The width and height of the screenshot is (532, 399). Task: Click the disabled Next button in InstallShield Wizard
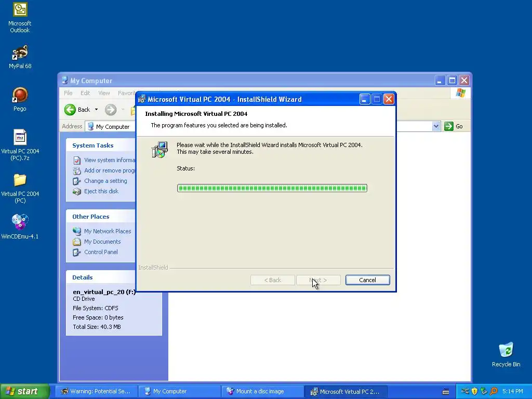point(318,280)
